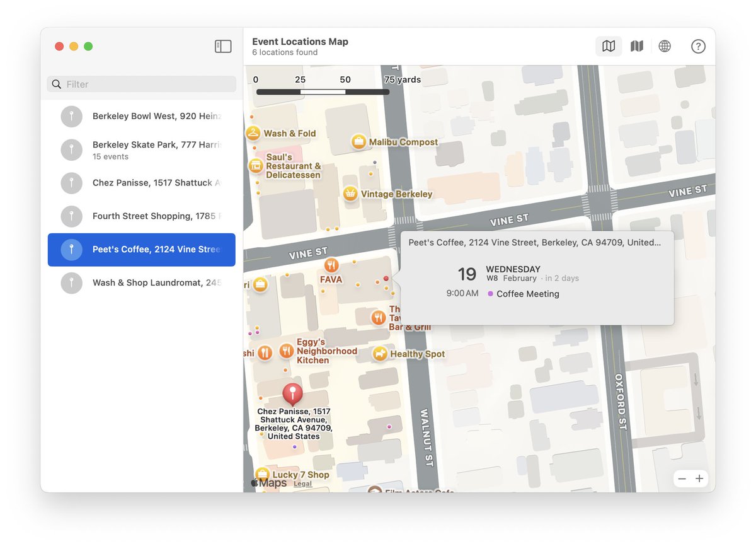The width and height of the screenshot is (756, 546).
Task: Click Malibu Compost shop icon
Action: click(x=358, y=142)
